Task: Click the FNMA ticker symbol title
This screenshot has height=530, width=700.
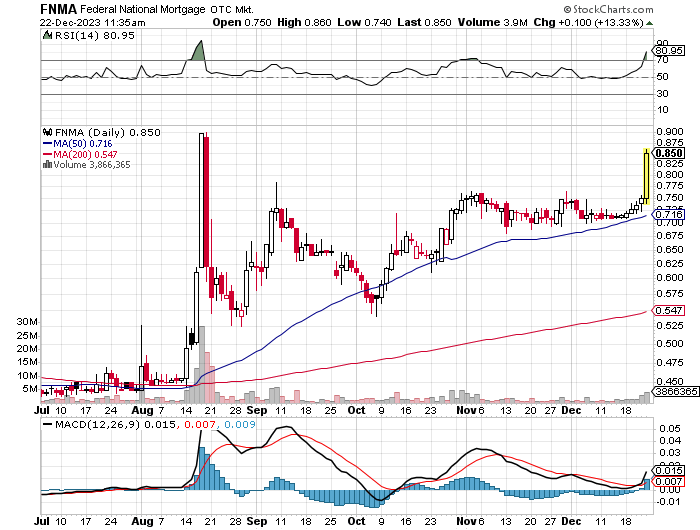Action: point(58,9)
